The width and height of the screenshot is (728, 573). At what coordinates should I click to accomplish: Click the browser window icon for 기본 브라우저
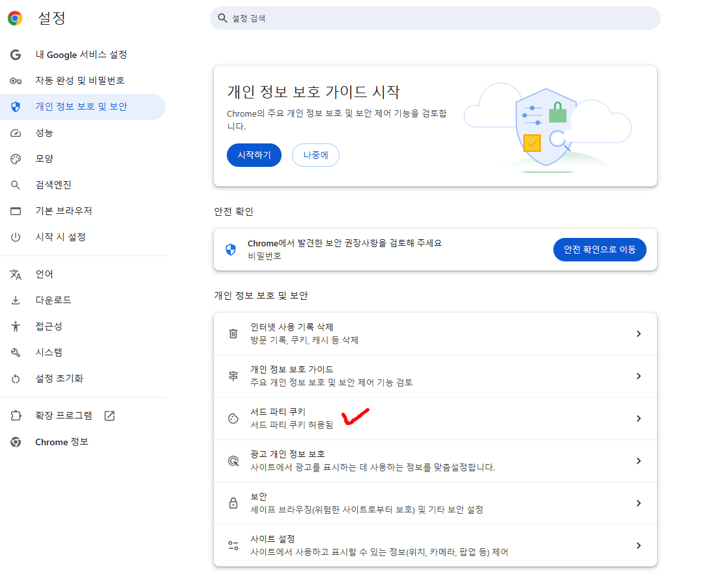coord(16,211)
